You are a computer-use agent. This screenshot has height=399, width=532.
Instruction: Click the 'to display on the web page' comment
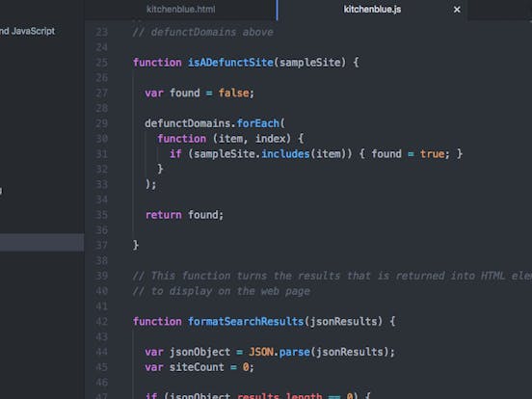(222, 291)
